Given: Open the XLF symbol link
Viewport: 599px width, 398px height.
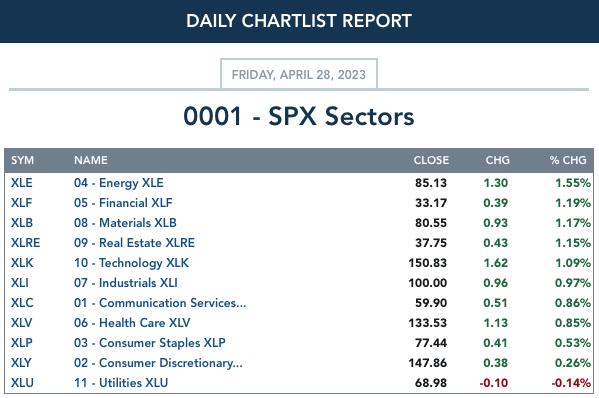Looking at the screenshot, I should pyautogui.click(x=21, y=202).
